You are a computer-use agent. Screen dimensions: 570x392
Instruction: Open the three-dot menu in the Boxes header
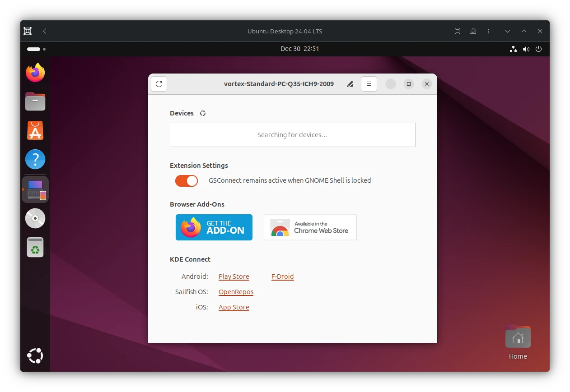[488, 31]
